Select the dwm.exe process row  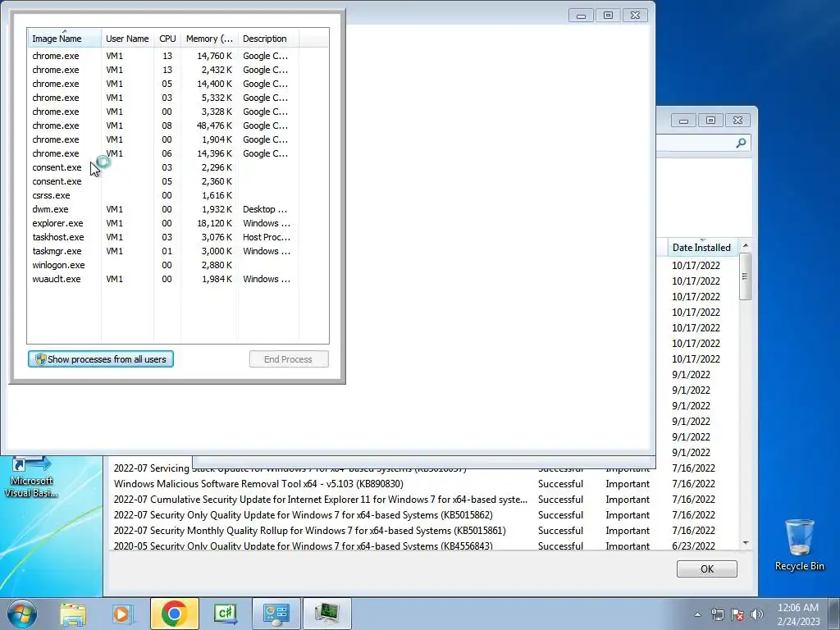tap(178, 209)
